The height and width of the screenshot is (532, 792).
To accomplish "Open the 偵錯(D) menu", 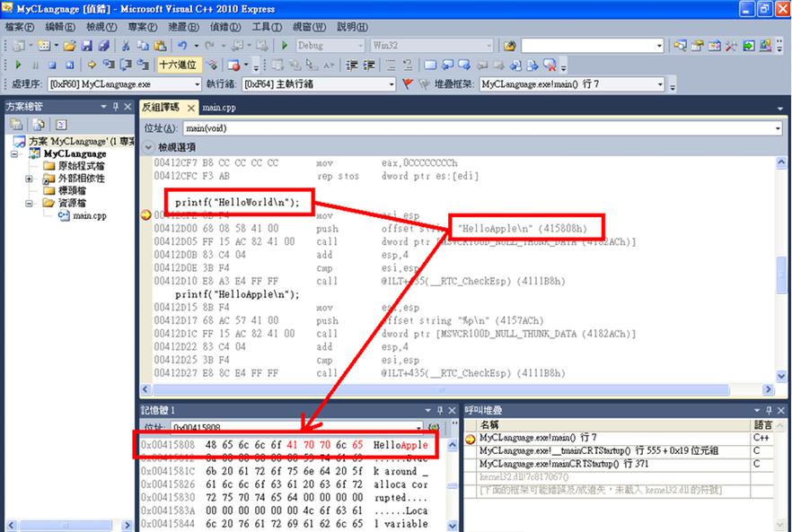I will click(x=225, y=27).
